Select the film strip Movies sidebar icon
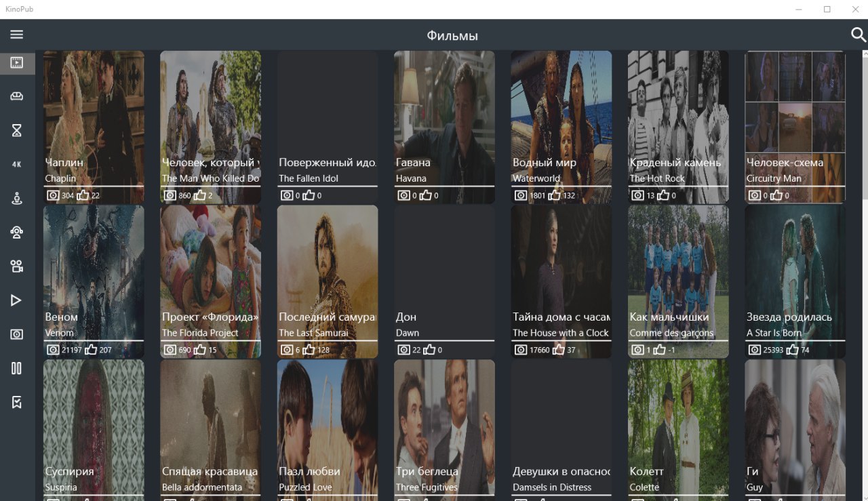 [17, 62]
